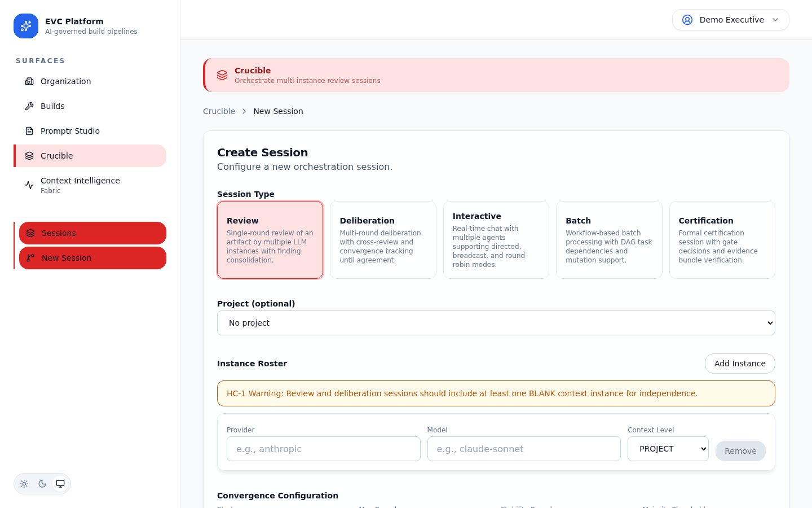812x508 pixels.
Task: Click the Provider input field
Action: 323,449
